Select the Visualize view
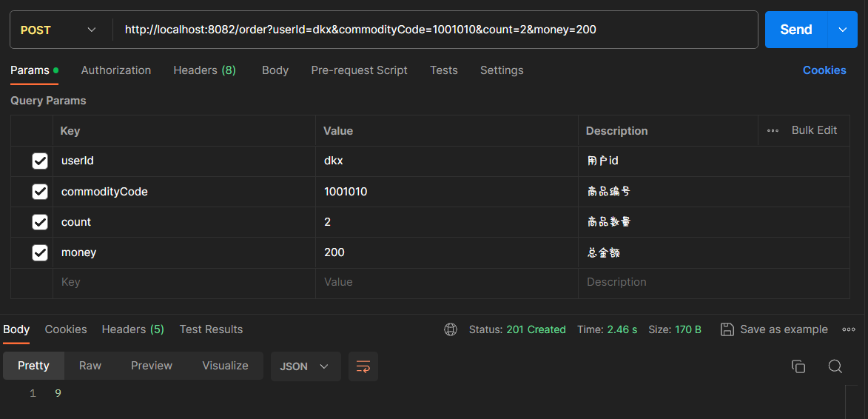The height and width of the screenshot is (419, 868). tap(225, 366)
